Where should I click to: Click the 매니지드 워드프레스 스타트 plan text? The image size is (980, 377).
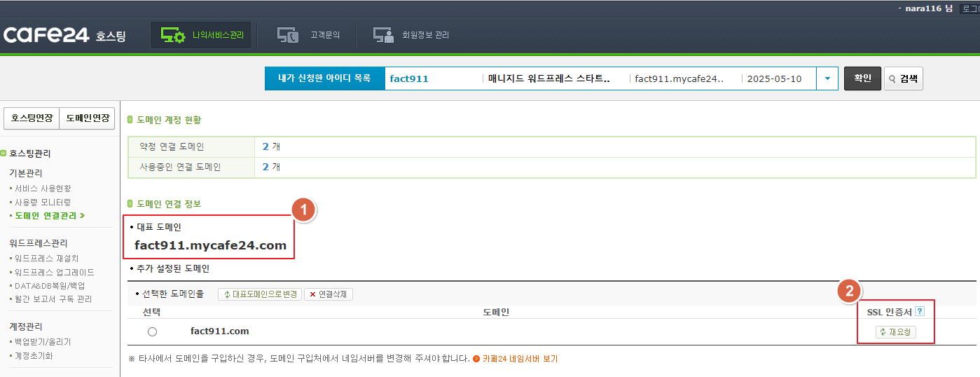(549, 78)
